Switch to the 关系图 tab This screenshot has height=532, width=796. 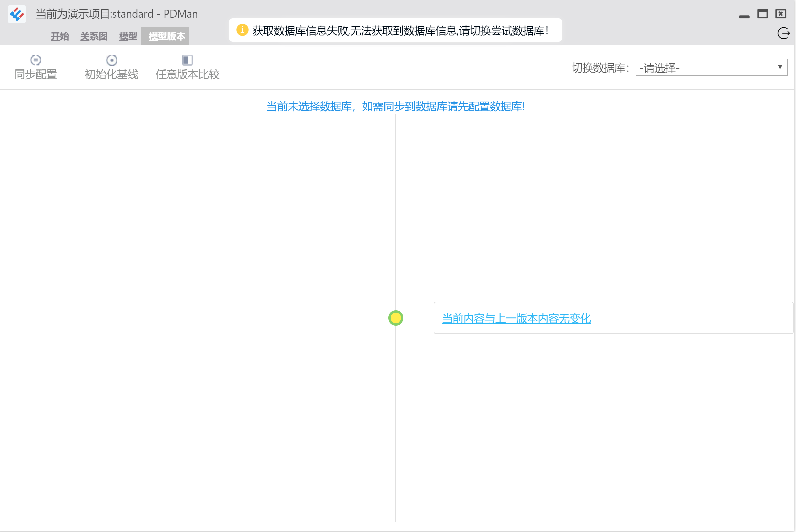[94, 36]
